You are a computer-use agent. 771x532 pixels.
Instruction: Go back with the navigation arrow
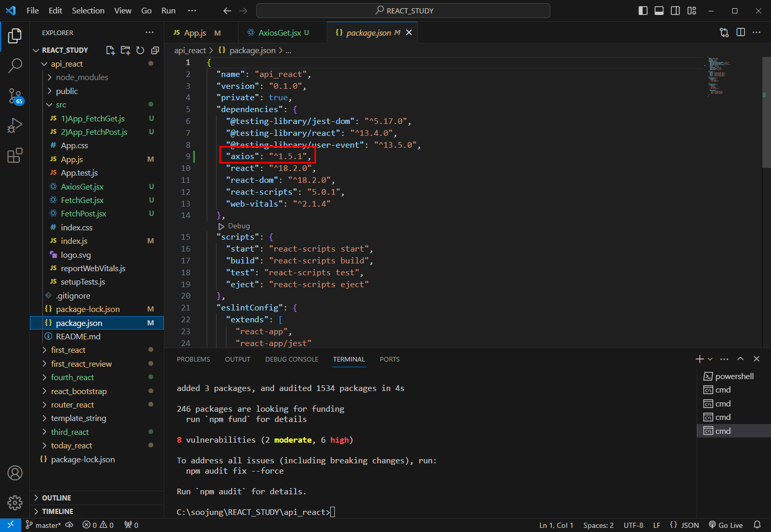(227, 10)
